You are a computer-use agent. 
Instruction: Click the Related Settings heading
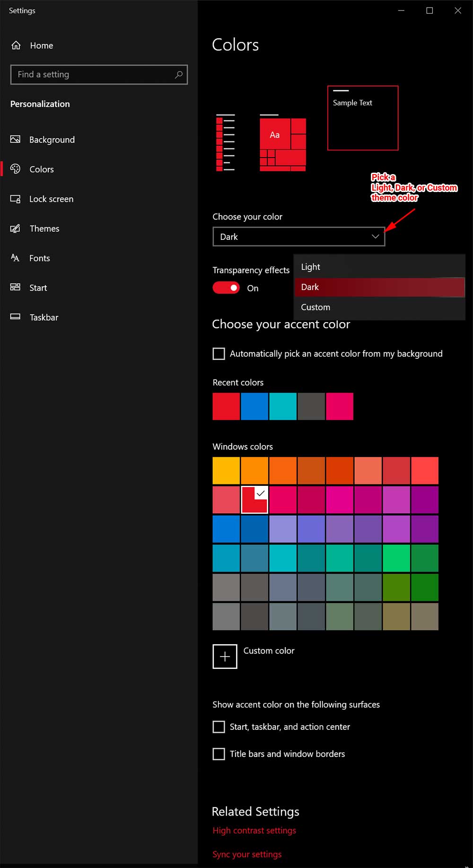pos(255,812)
